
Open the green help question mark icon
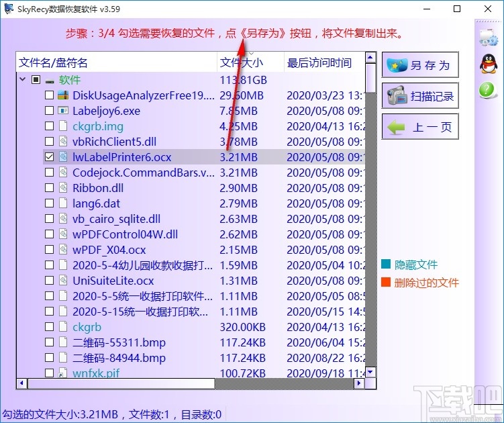(x=487, y=91)
